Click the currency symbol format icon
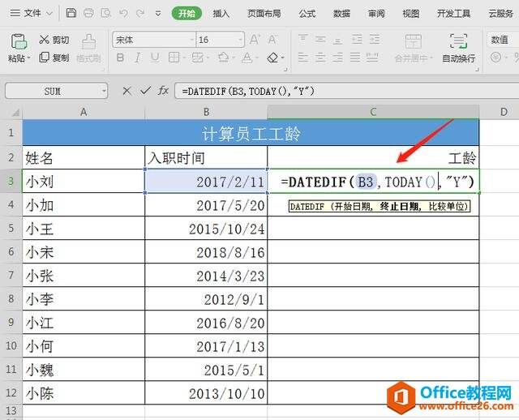 pyautogui.click(x=495, y=58)
